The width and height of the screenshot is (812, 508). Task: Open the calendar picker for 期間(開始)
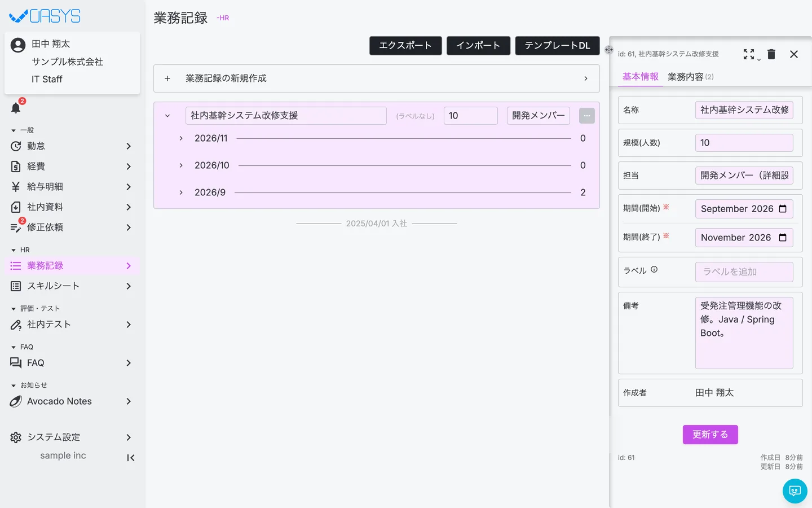click(783, 209)
